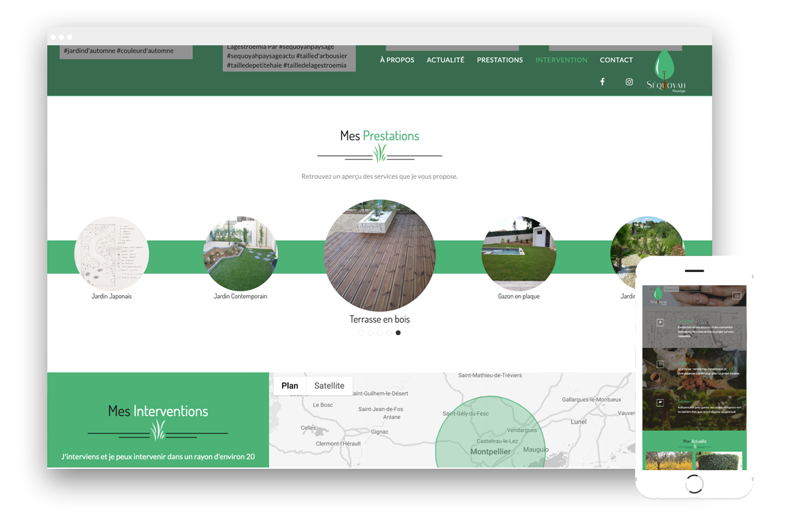Click the Saint-Jean-de-Fos map label
Viewport: 798px width, 532px height.
(380, 409)
